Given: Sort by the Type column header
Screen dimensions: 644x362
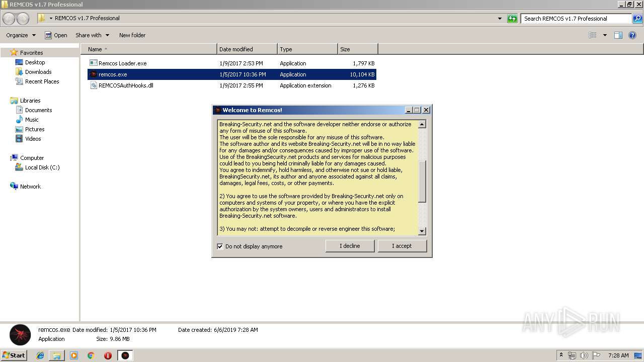Looking at the screenshot, I should click(x=307, y=49).
